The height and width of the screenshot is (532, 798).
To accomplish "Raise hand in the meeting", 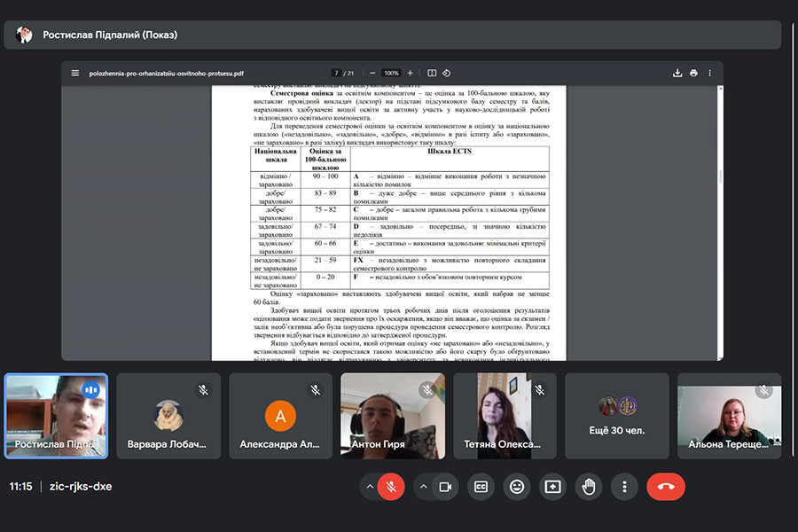I will pos(589,487).
